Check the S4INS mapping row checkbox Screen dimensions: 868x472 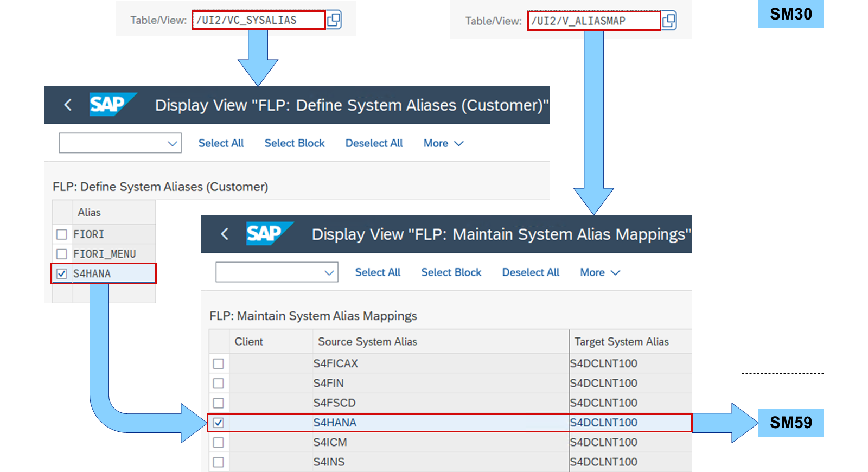click(x=219, y=462)
